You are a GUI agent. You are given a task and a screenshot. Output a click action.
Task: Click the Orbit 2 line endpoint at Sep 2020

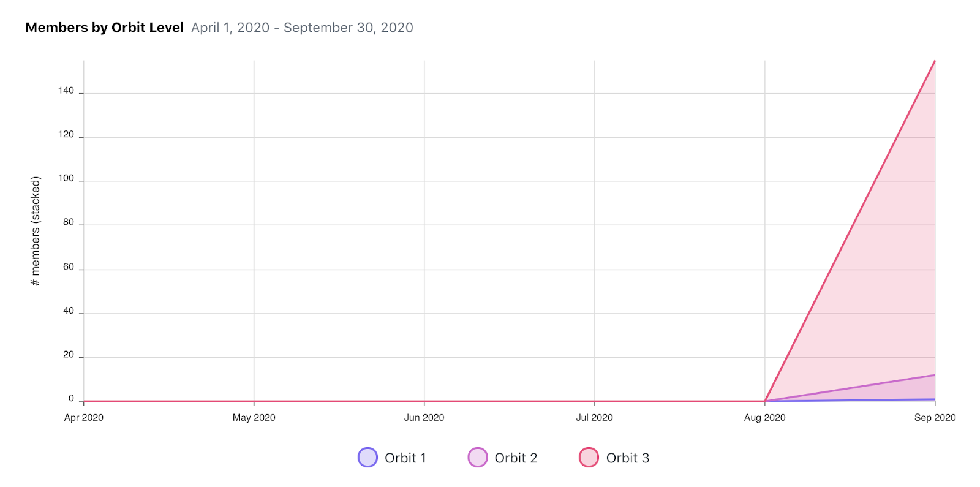coord(935,375)
